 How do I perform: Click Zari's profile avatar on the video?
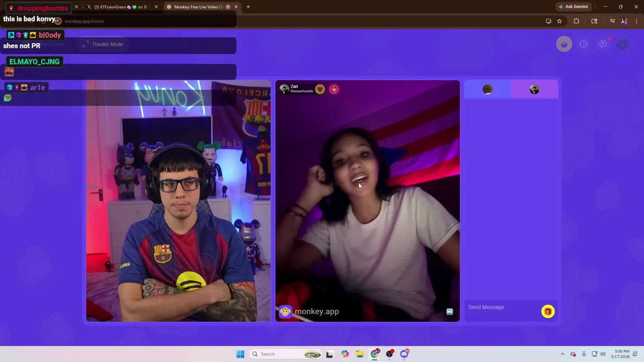coord(284,89)
